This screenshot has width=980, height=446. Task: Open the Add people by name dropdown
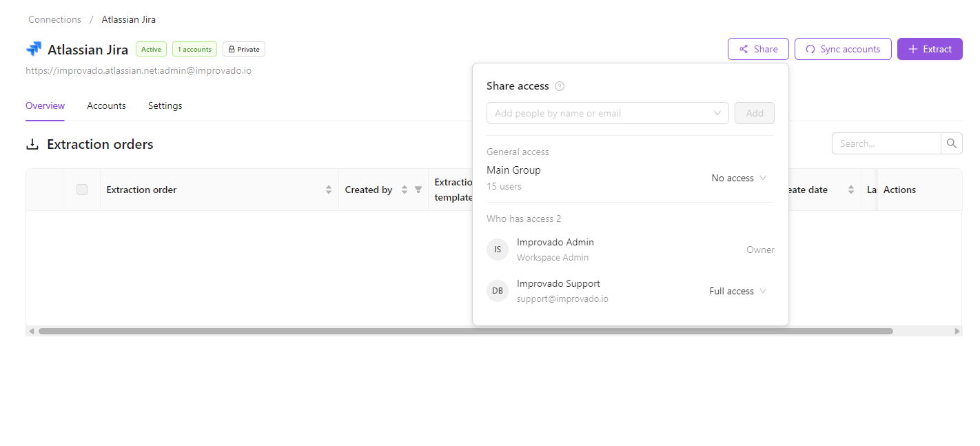[607, 113]
